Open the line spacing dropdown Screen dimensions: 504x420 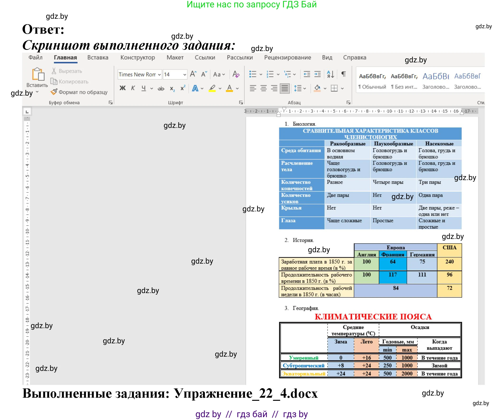pos(305,89)
